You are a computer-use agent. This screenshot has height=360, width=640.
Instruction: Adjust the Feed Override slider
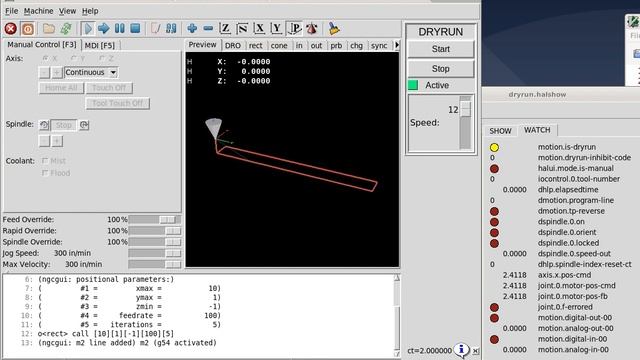coord(155,220)
